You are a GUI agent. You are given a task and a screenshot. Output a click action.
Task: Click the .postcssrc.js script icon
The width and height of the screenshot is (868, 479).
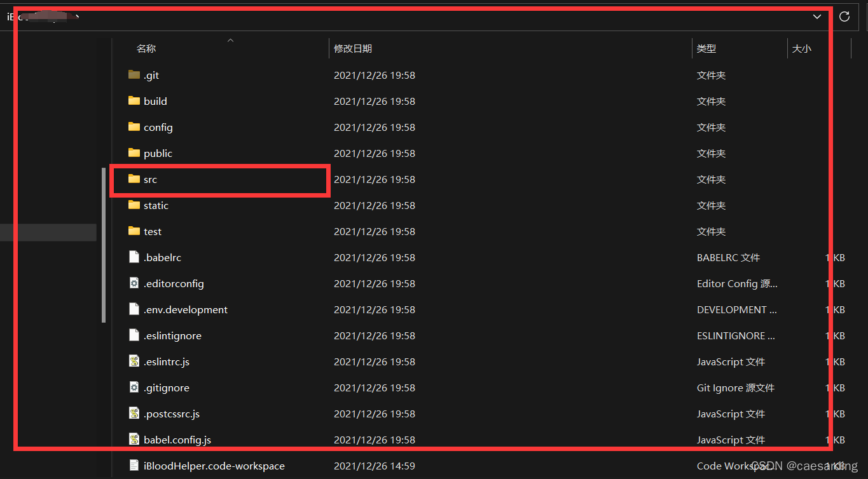134,414
